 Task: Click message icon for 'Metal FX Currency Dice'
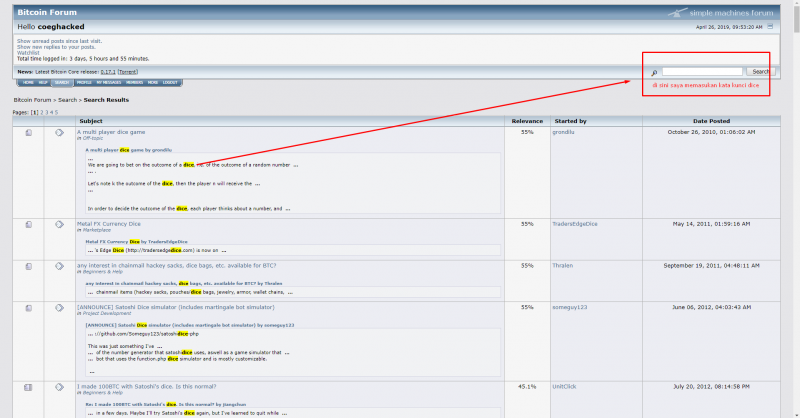coord(60,225)
